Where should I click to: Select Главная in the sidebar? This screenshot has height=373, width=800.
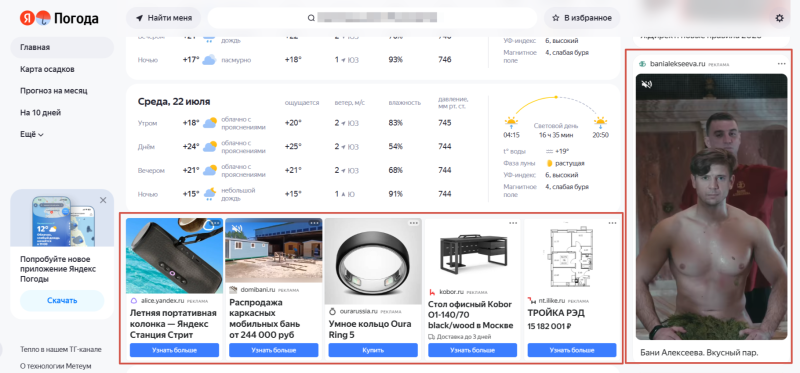tap(62, 47)
